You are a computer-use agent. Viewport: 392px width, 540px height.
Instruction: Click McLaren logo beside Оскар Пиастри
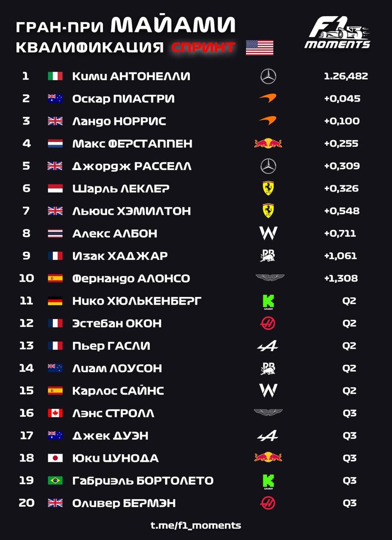tap(268, 98)
